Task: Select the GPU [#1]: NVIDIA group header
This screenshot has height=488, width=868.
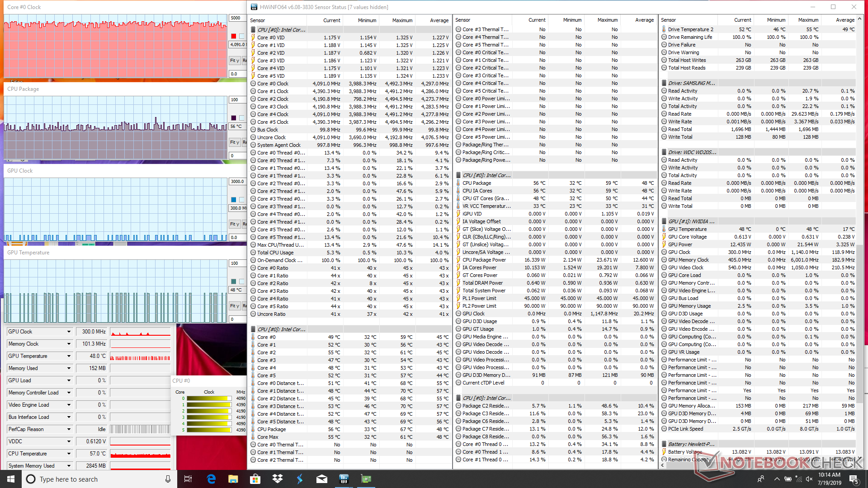Action: pyautogui.click(x=691, y=221)
